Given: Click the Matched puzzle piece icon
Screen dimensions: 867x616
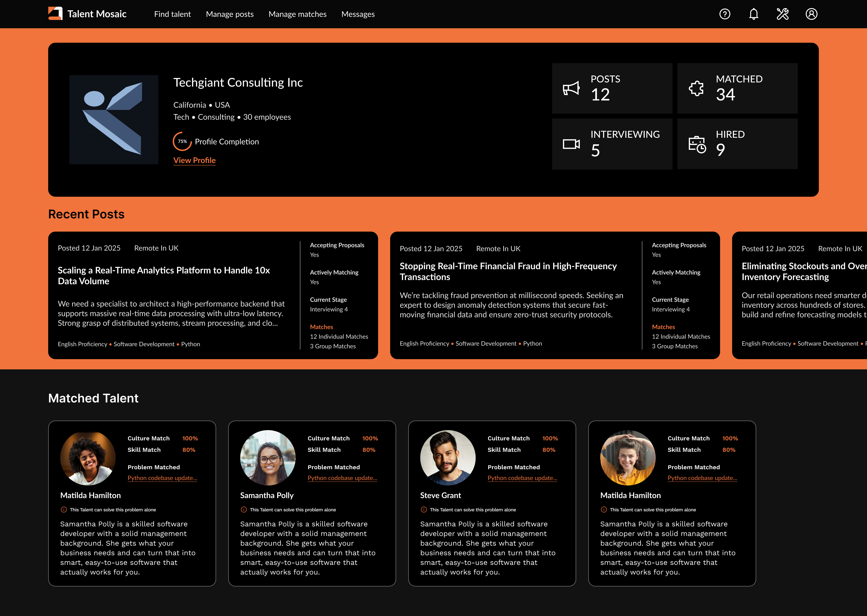Looking at the screenshot, I should coord(696,88).
